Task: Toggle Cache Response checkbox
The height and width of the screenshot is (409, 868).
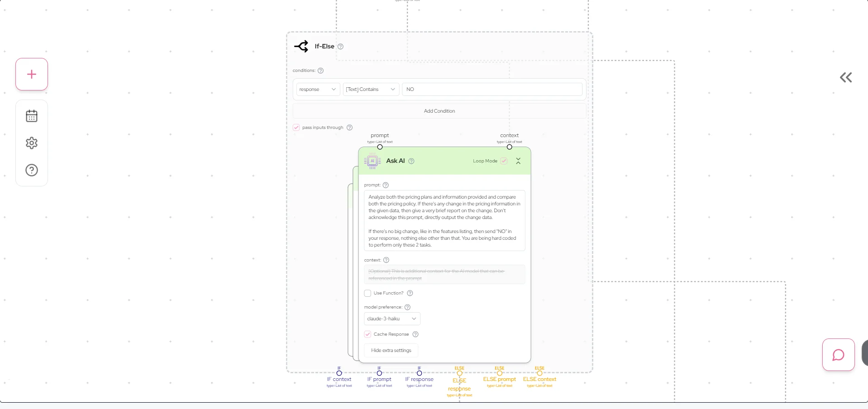Action: point(367,334)
